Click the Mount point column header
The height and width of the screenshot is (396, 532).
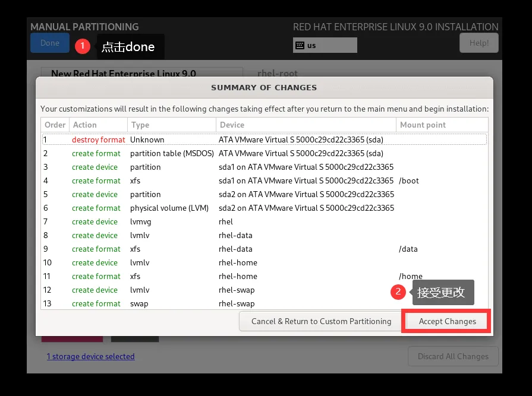click(442, 125)
